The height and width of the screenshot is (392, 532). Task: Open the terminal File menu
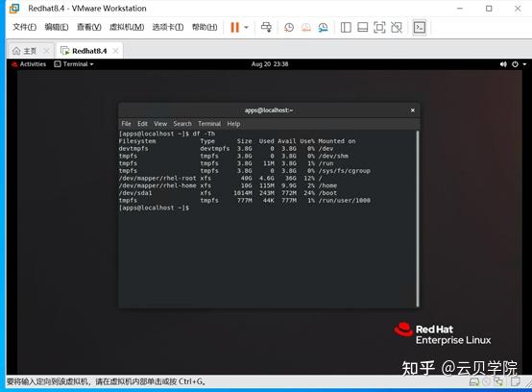click(x=126, y=124)
